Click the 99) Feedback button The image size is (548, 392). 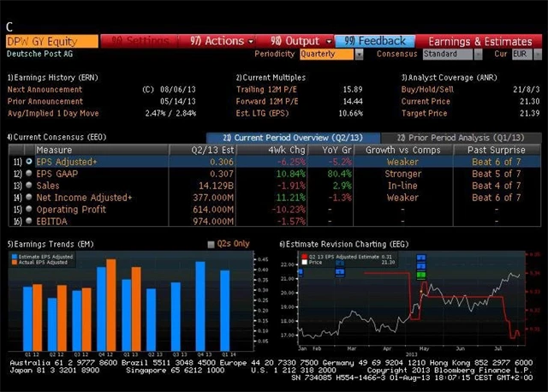[x=375, y=41]
